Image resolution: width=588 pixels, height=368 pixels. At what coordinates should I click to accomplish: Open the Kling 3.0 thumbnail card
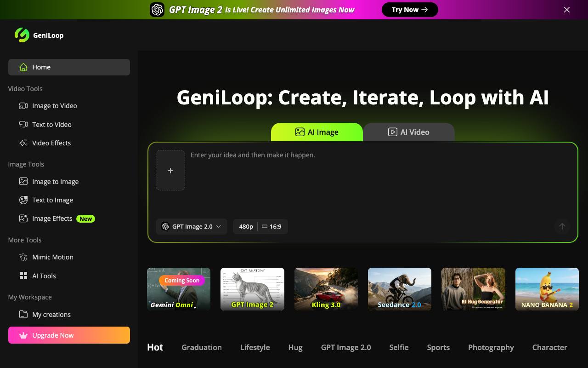[326, 289]
